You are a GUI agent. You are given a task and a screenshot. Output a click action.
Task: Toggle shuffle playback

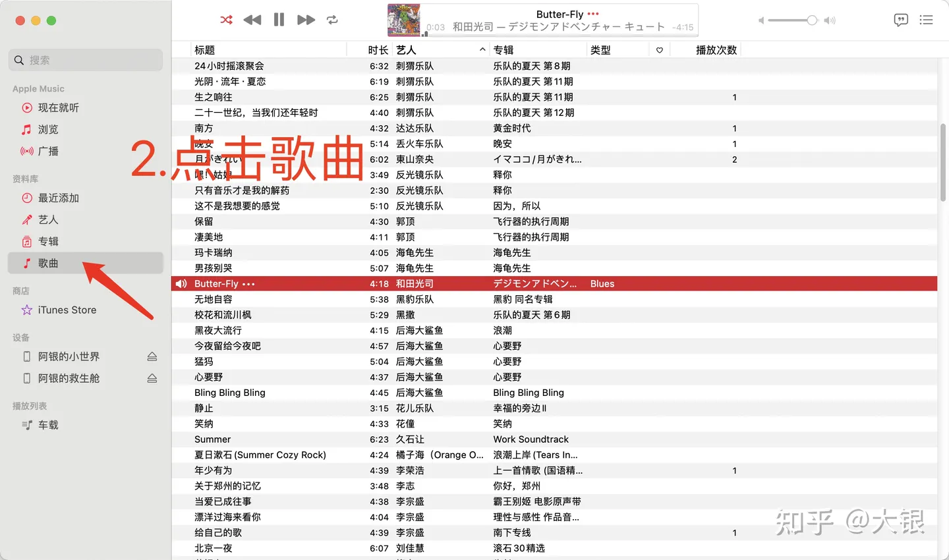point(226,20)
